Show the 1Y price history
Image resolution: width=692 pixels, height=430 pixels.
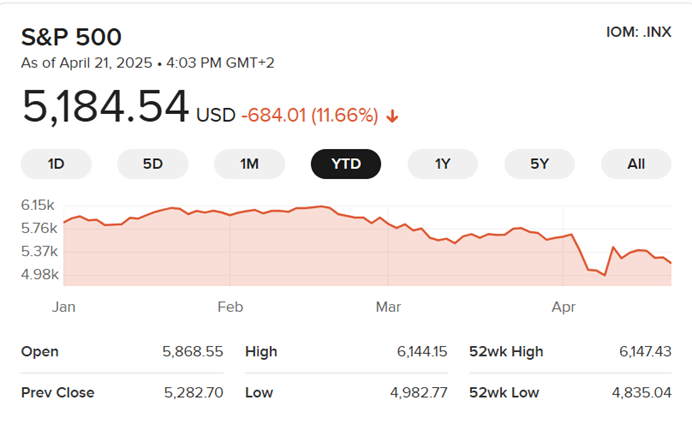[x=442, y=164]
